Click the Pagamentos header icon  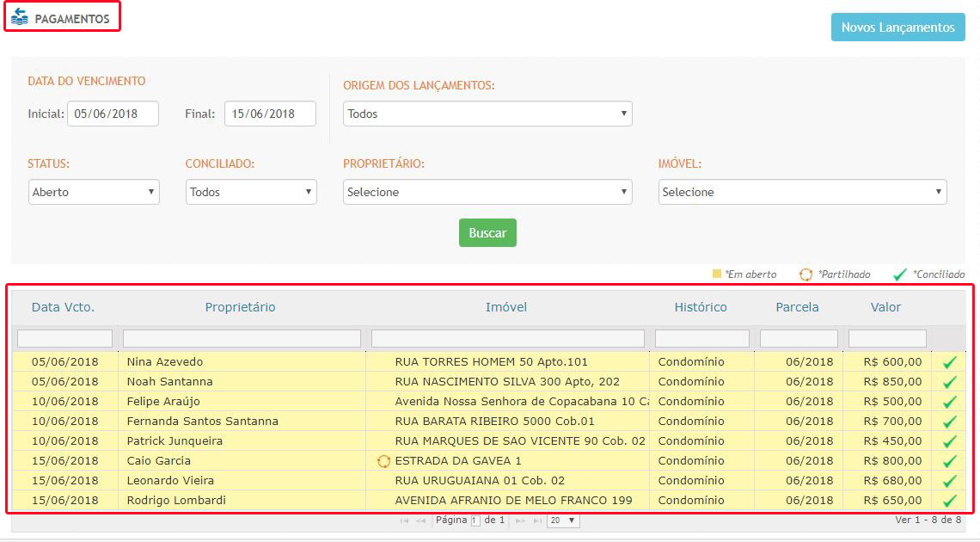coord(19,17)
